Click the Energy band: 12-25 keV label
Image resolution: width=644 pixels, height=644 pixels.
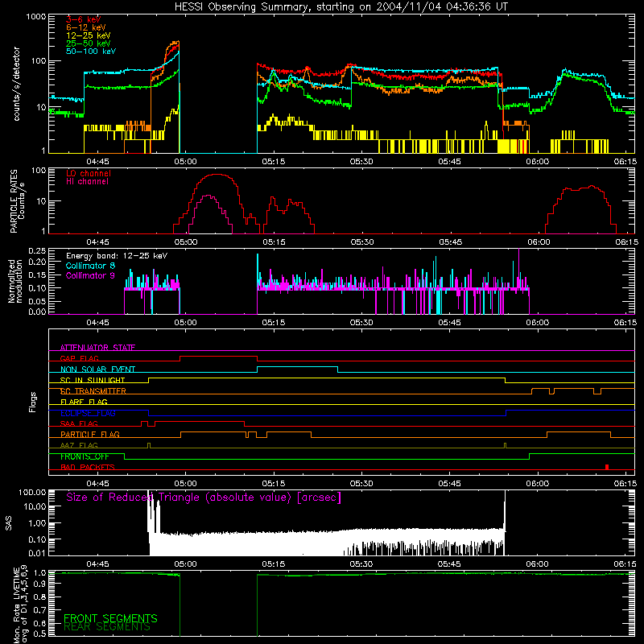tap(117, 256)
